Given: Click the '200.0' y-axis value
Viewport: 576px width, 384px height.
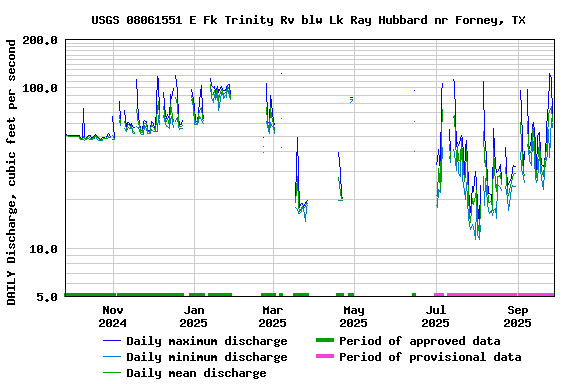Looking at the screenshot, I should (40, 40).
